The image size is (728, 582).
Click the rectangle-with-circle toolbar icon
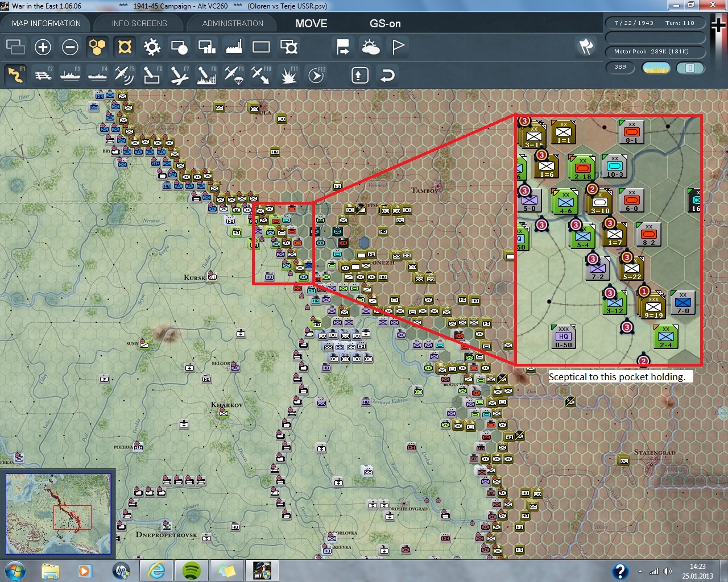(179, 47)
